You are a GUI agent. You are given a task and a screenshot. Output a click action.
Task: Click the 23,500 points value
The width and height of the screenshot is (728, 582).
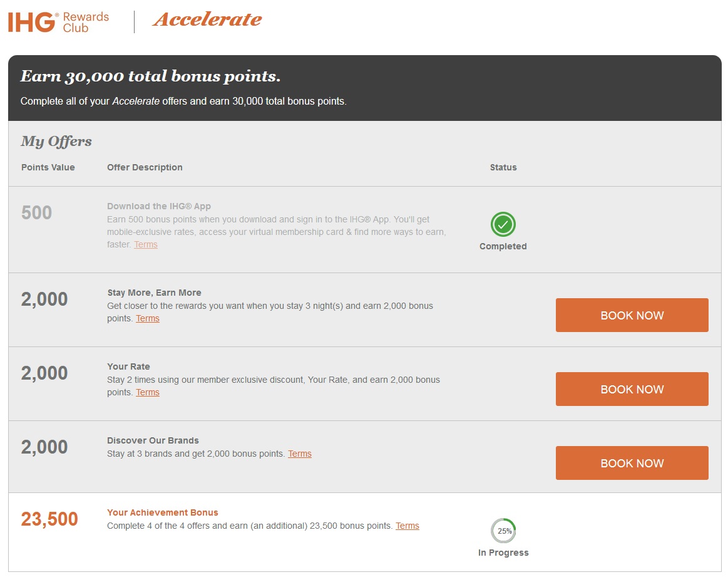tap(49, 519)
